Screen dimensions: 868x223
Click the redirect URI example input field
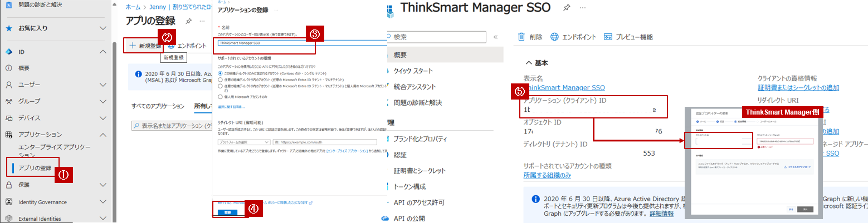(325, 142)
